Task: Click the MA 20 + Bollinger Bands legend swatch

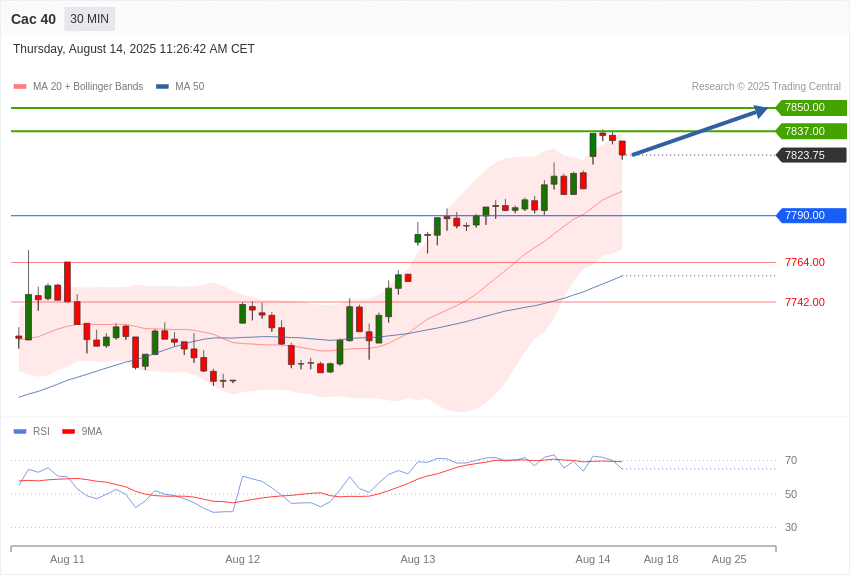Action: (x=20, y=87)
